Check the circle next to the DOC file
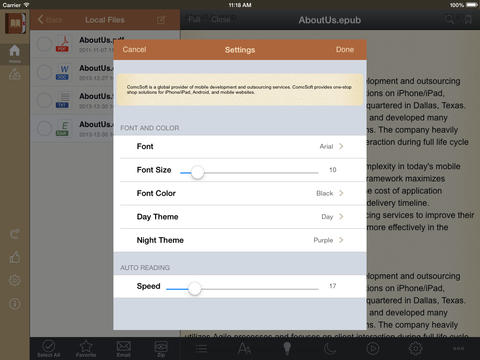This screenshot has width=480, height=360. click(44, 72)
